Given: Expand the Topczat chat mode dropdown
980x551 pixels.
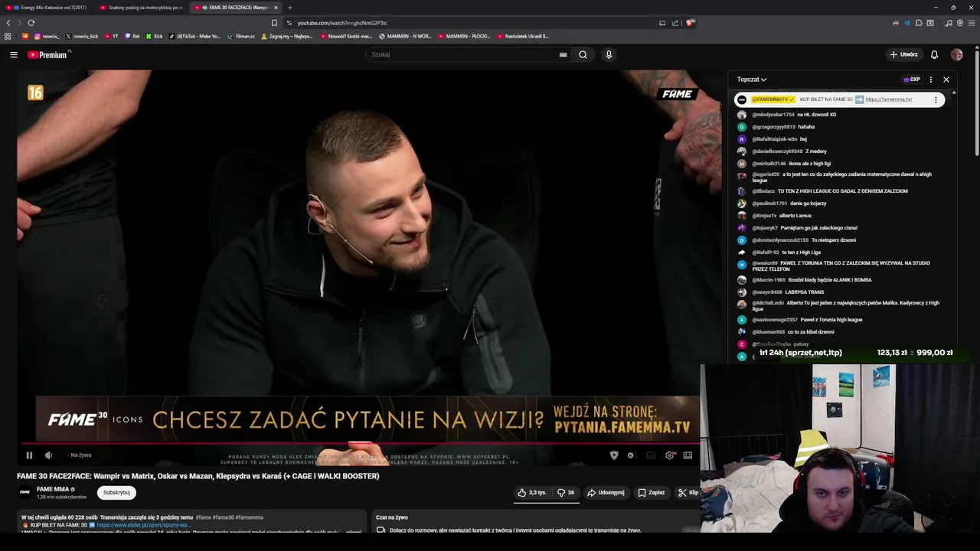Looking at the screenshot, I should (751, 80).
